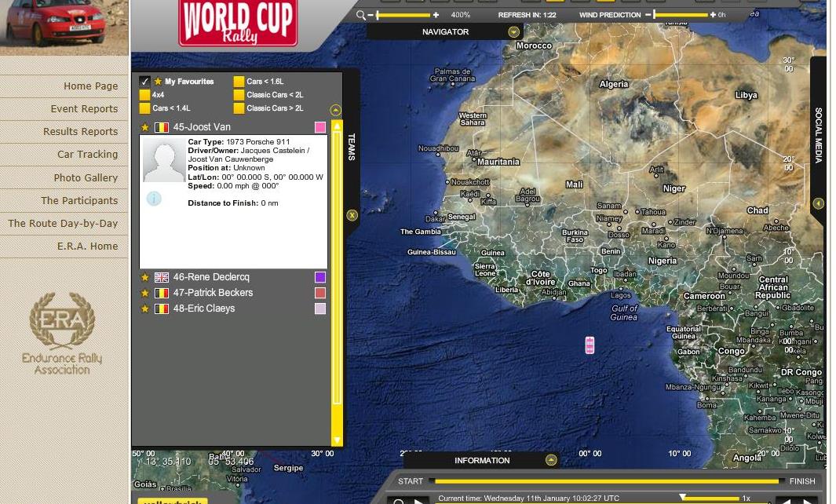This screenshot has width=836, height=504.
Task: Click the favourite star beside 45-Joost Van
Action: click(x=144, y=127)
